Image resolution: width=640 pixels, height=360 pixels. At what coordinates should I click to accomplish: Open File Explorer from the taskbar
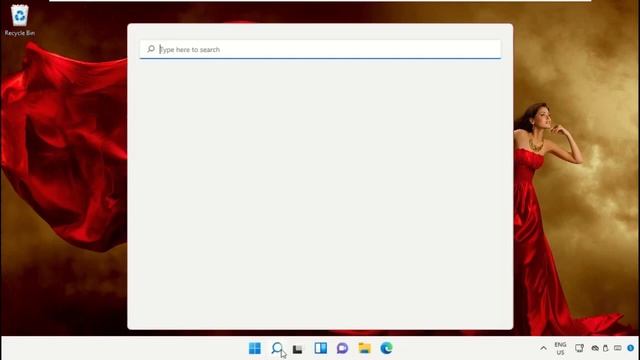[364, 348]
